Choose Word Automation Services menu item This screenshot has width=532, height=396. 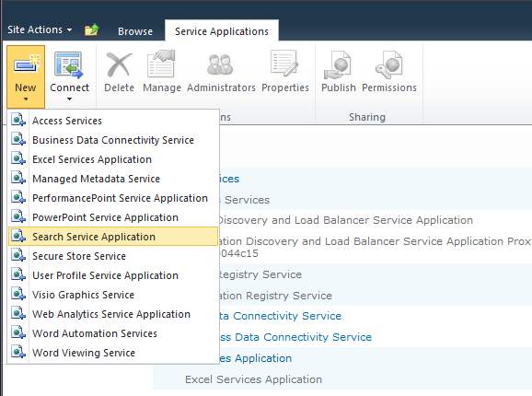(113, 333)
